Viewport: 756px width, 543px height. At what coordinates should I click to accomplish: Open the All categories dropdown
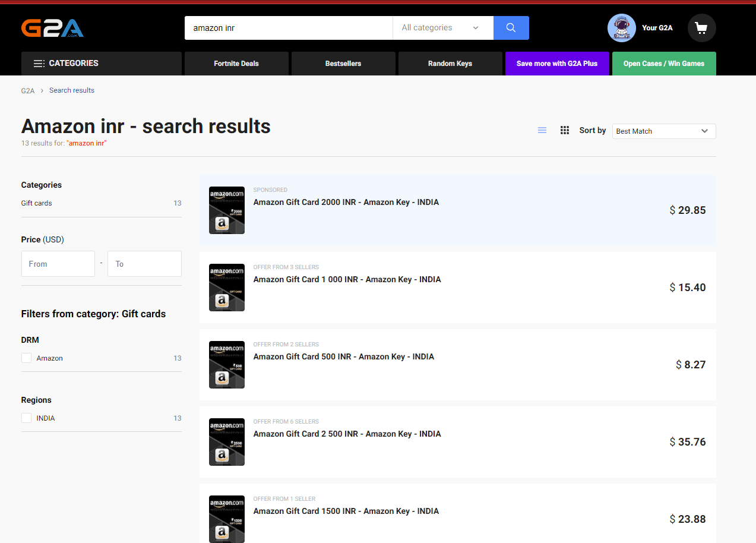pyautogui.click(x=443, y=28)
